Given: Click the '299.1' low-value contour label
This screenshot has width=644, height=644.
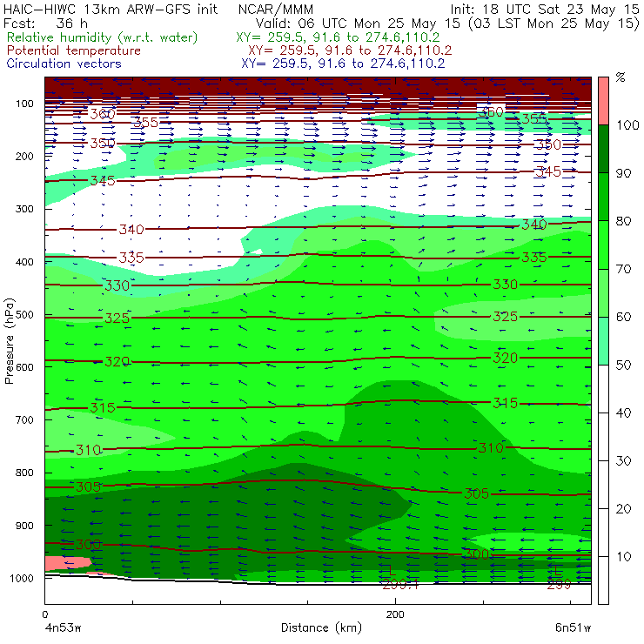Looking at the screenshot, I should pyautogui.click(x=400, y=585).
